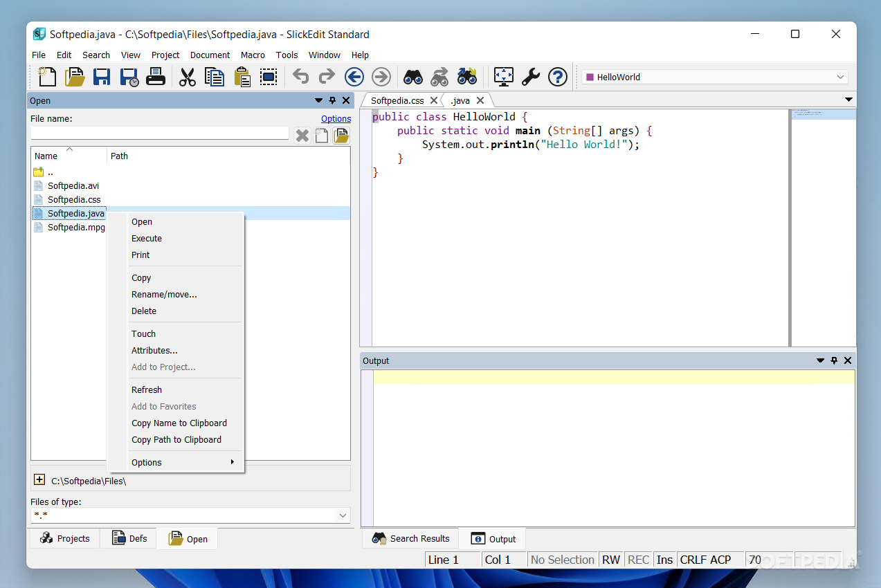Open the Macro menu
881x588 pixels.
253,55
